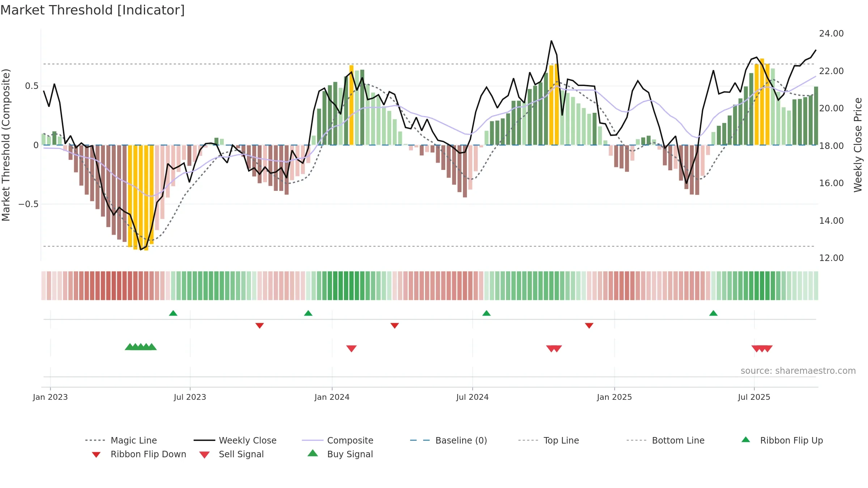This screenshot has width=868, height=488.
Task: Click the 0.5 composite axis label
Action: tap(32, 86)
